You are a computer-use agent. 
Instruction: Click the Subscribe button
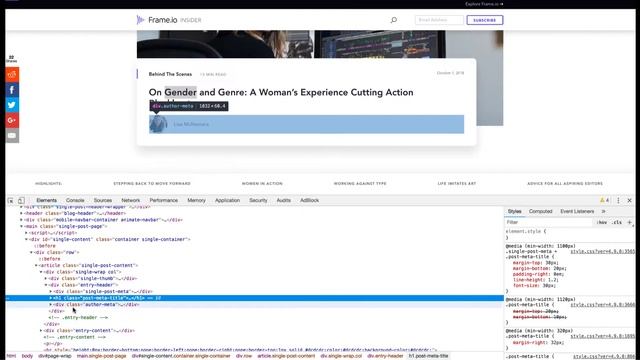pyautogui.click(x=485, y=20)
